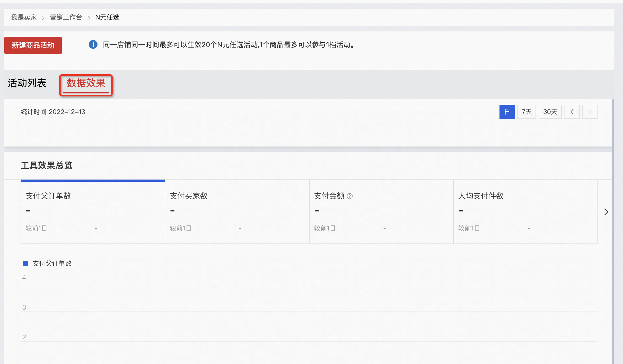Go to next date with right arrow
Viewport: 623px width, 364px height.
click(x=590, y=112)
